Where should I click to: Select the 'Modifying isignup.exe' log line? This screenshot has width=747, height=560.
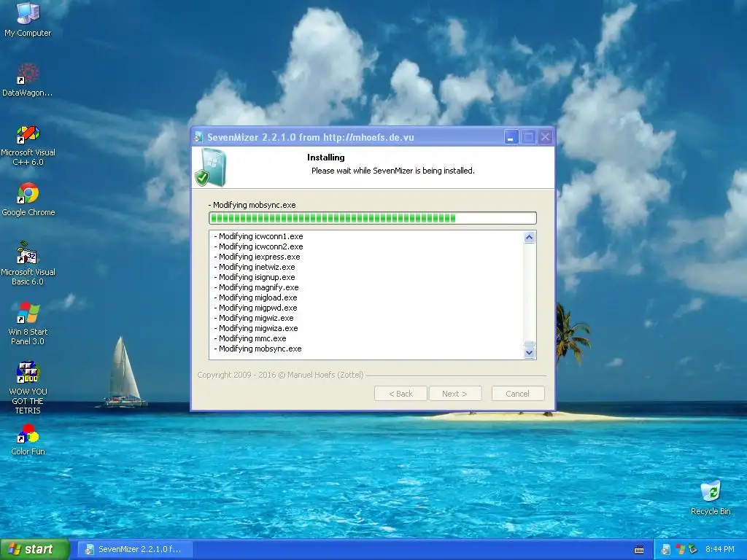tap(255, 277)
